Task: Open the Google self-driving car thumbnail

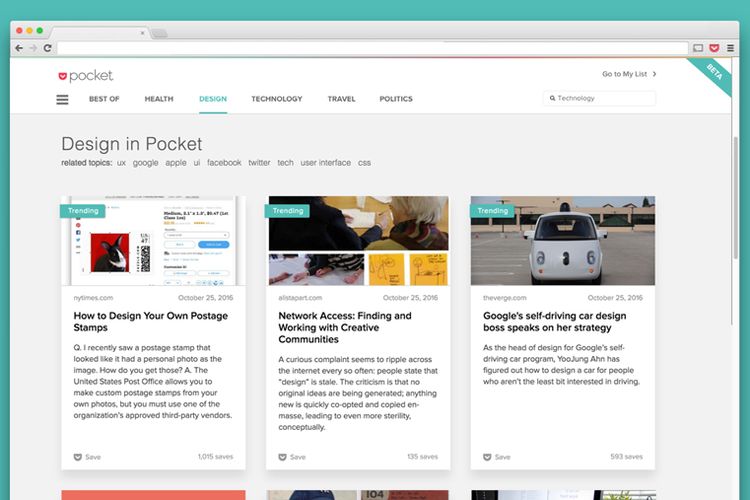Action: click(x=563, y=241)
